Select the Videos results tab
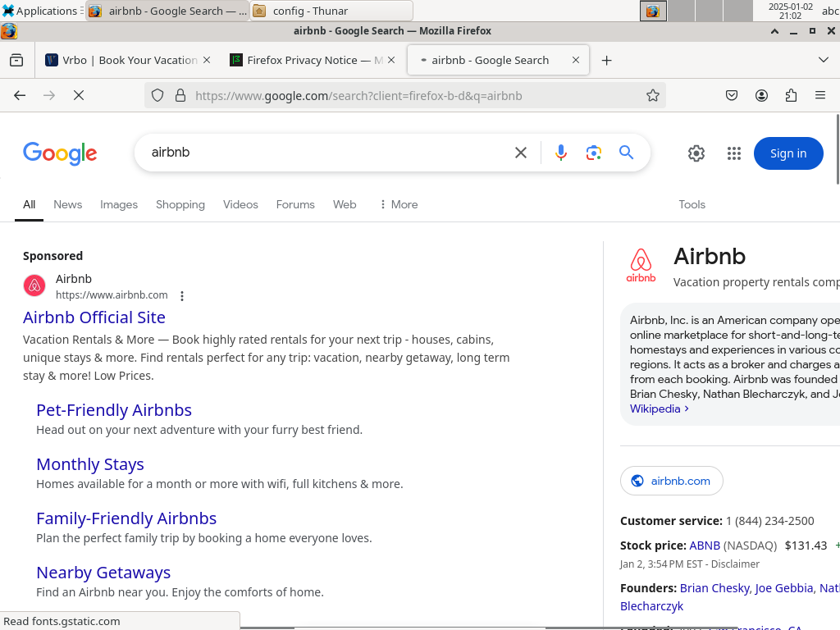The height and width of the screenshot is (630, 840). (x=240, y=204)
